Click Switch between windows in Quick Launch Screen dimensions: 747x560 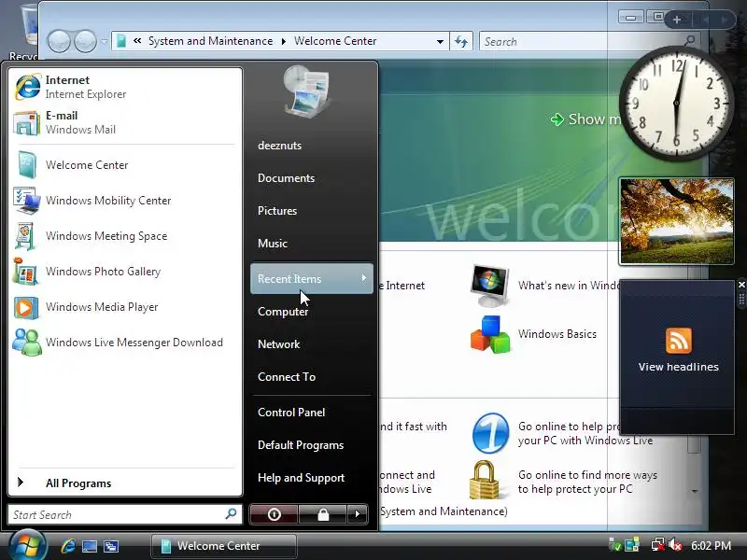111,546
